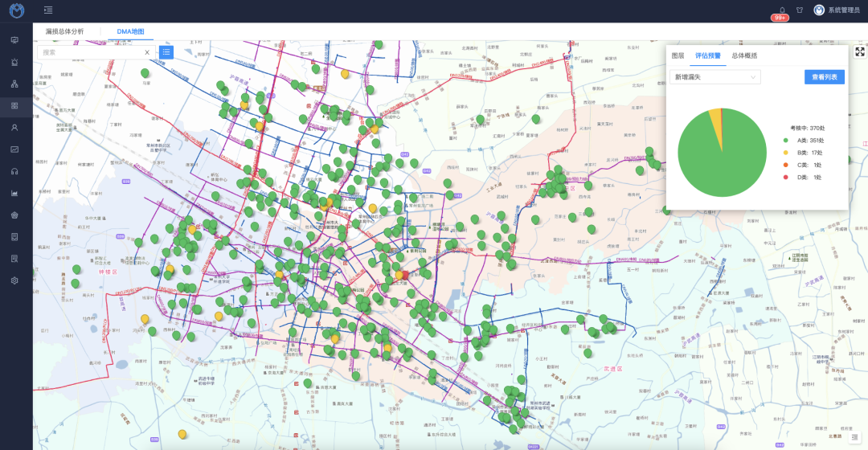Click the notification bell with 99+ badge
868x450 pixels.
[782, 11]
